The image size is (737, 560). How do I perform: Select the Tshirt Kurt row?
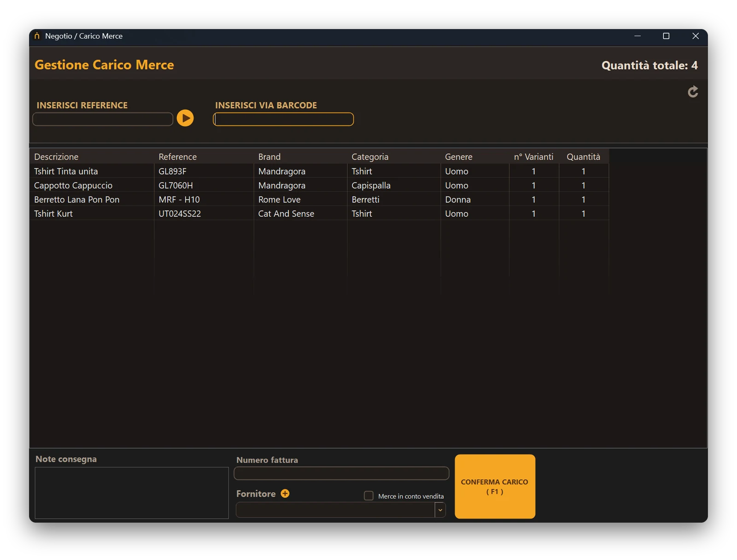click(x=319, y=214)
